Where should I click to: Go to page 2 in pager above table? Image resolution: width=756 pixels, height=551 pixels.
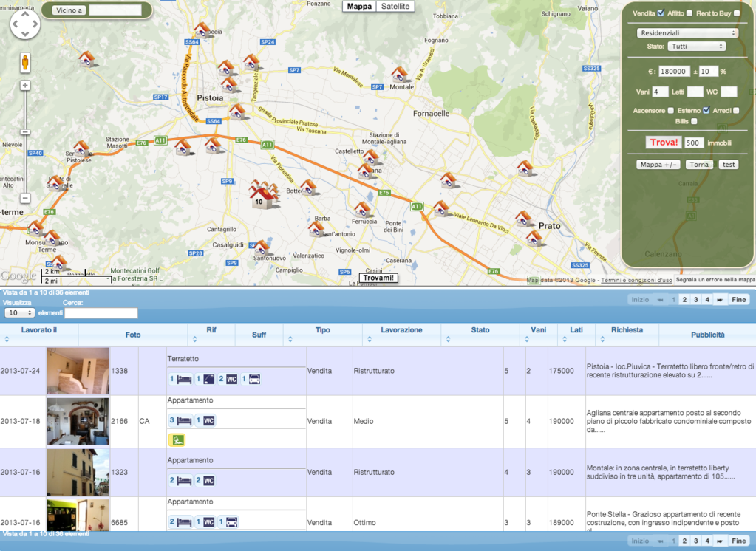684,300
